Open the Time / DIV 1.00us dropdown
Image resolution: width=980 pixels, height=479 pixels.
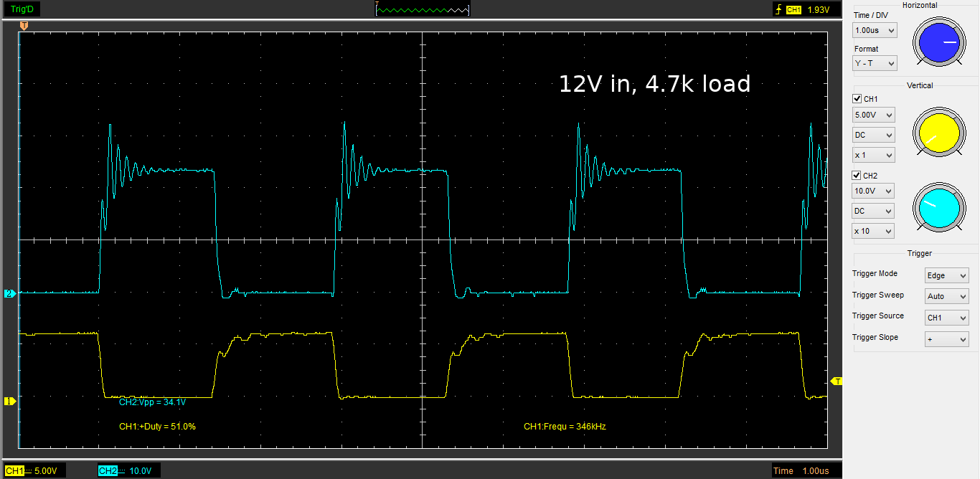tap(875, 30)
